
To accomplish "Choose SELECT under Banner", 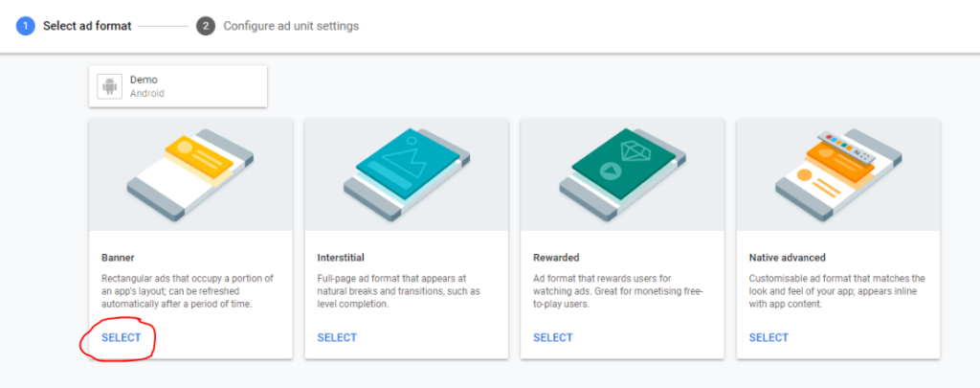I will [122, 338].
